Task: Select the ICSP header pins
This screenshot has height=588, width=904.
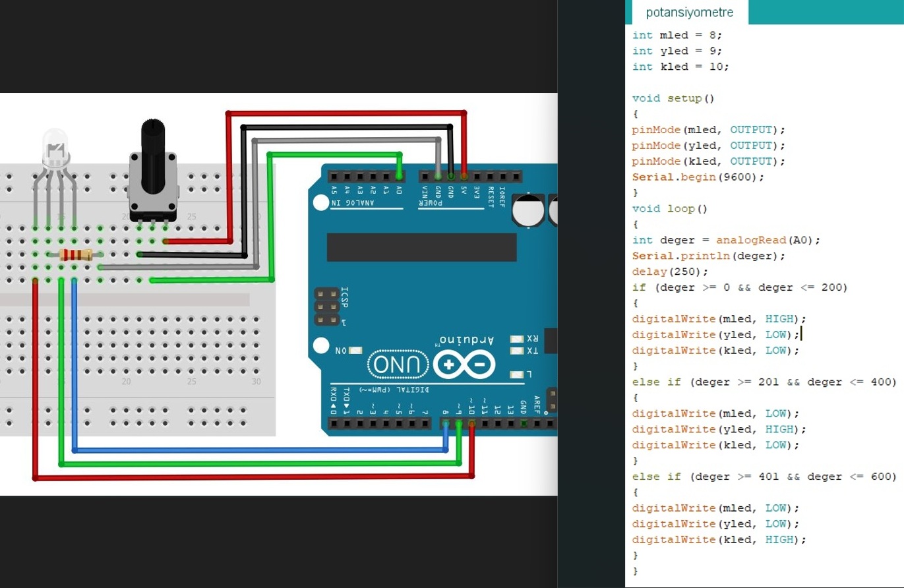Action: [x=322, y=307]
